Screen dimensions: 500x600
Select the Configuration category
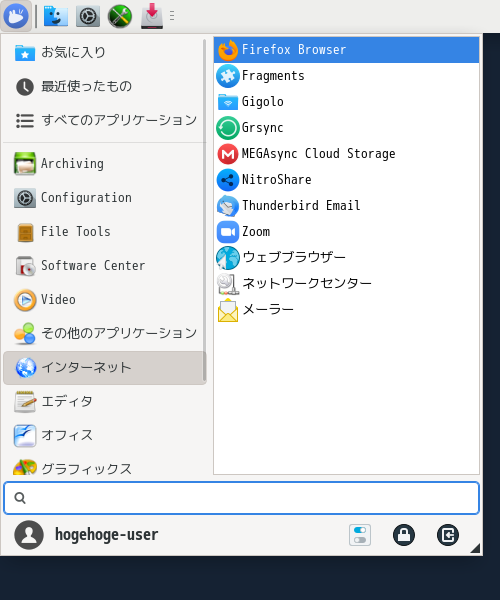pos(103,198)
